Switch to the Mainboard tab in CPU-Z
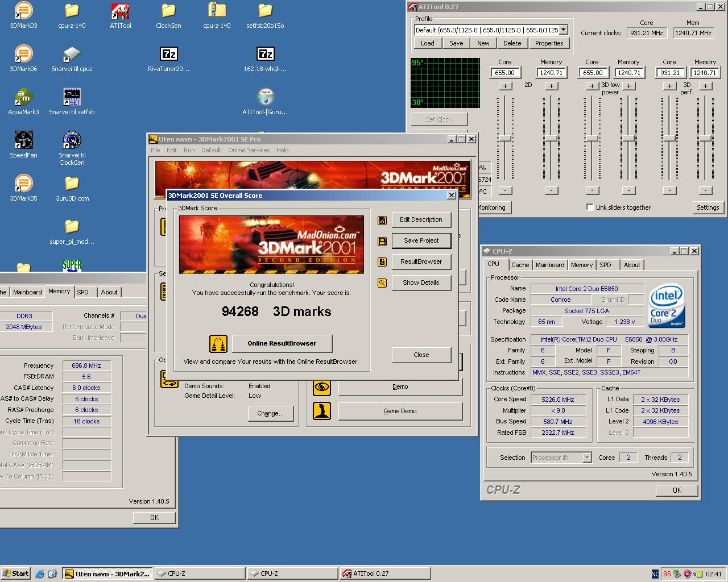 [550, 265]
